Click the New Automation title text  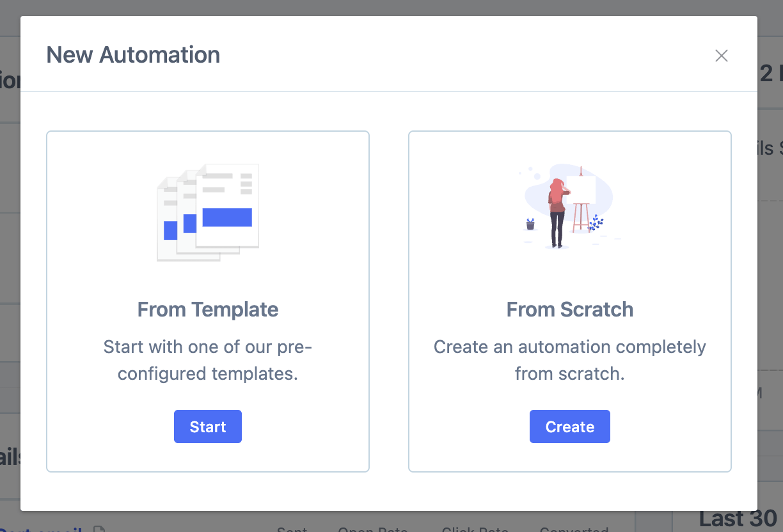click(132, 55)
